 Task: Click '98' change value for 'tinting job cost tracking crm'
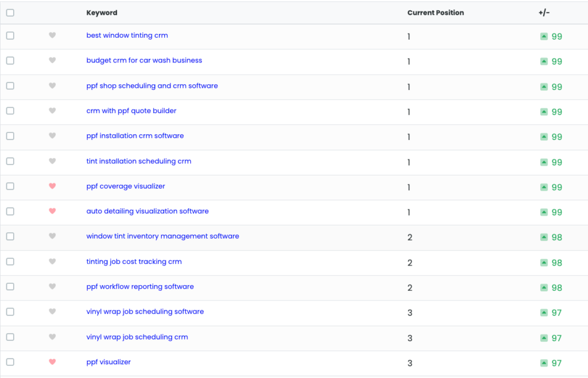tap(556, 263)
